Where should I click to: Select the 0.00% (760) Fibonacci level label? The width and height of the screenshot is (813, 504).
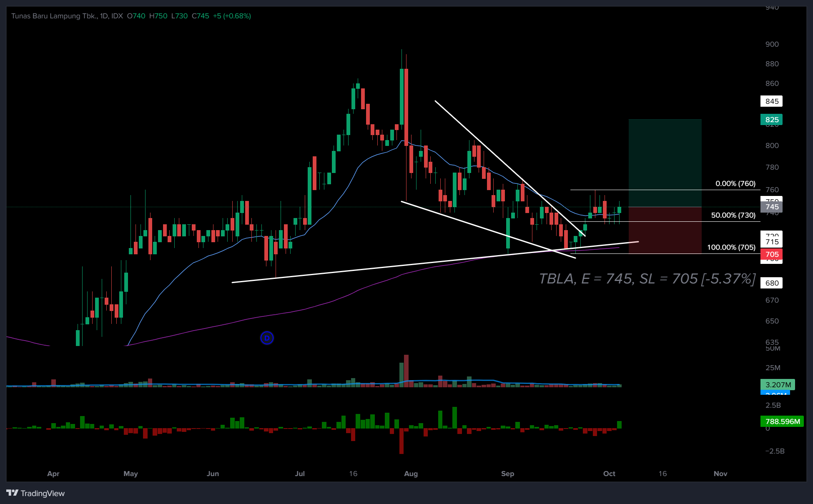tap(735, 183)
